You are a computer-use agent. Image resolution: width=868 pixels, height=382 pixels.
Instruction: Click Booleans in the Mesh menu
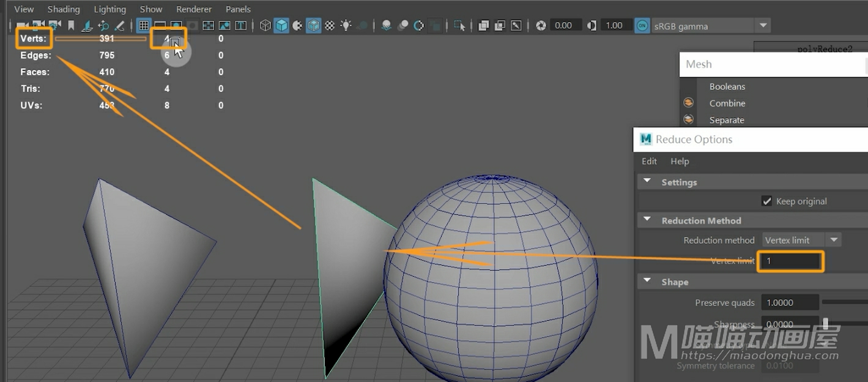[x=727, y=86]
